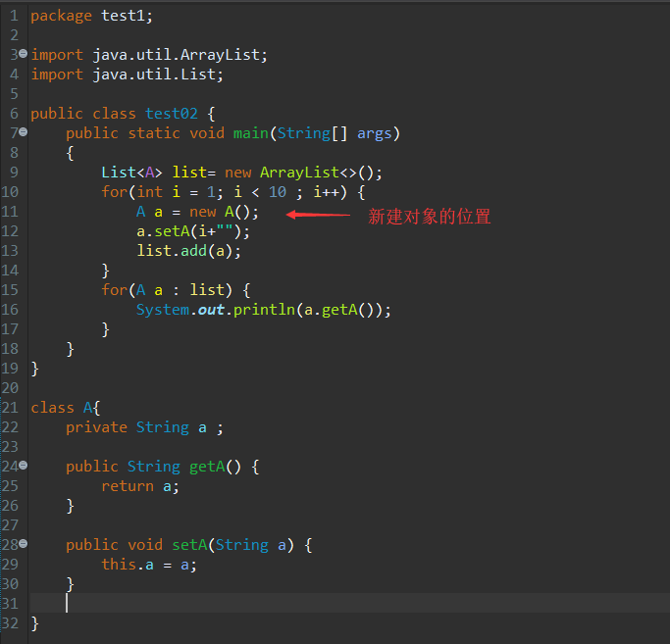Collapse the main method fold at line 7
Screen dimensions: 670x644
pyautogui.click(x=24, y=132)
